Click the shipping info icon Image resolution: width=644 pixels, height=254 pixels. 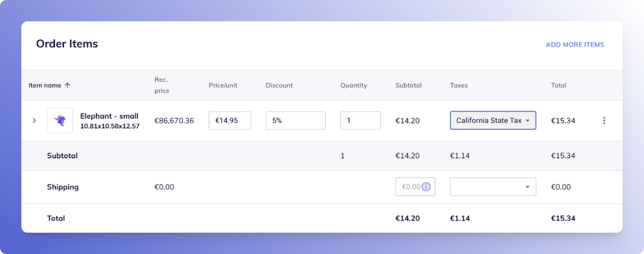coord(426,187)
